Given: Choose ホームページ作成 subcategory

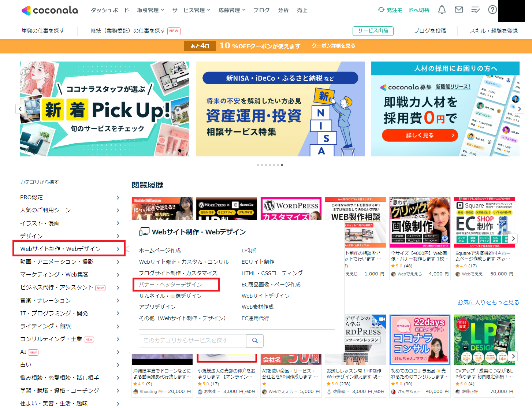Looking at the screenshot, I should pyautogui.click(x=160, y=251).
